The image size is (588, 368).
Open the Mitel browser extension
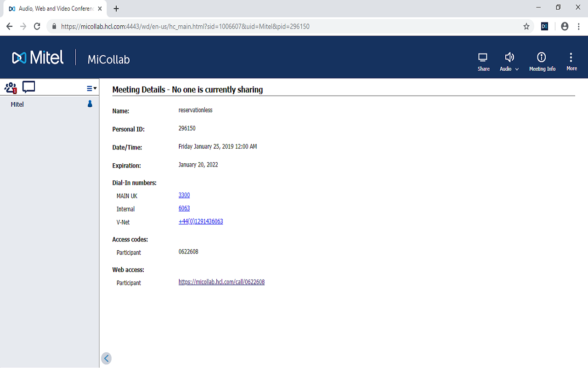pyautogui.click(x=544, y=26)
